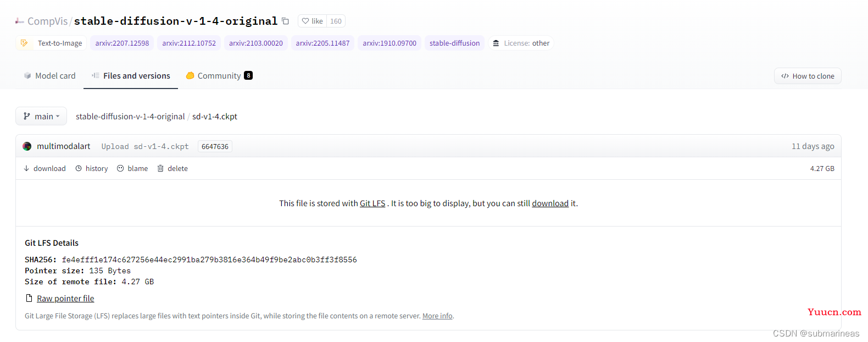
Task: Click the Size of remote file line
Action: 89,282
